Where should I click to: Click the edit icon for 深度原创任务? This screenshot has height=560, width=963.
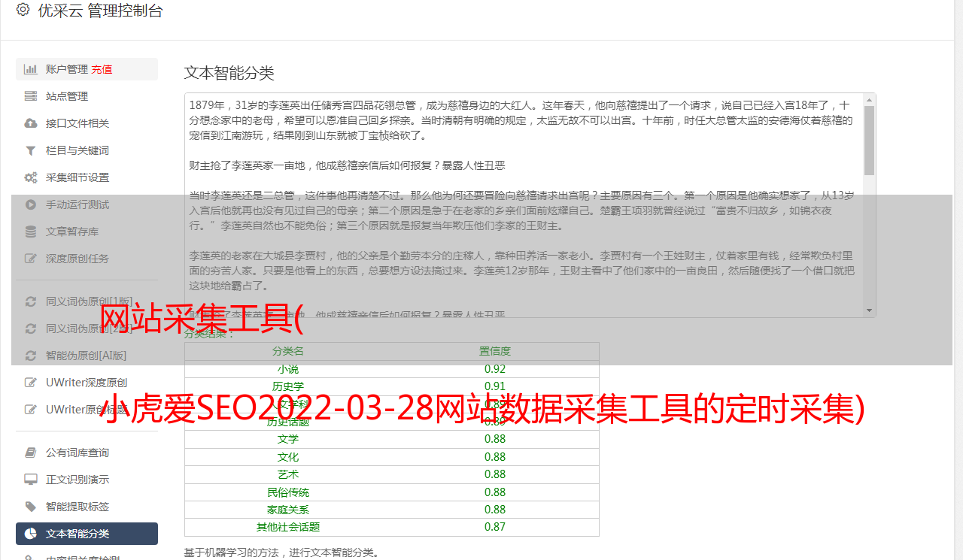(31, 259)
